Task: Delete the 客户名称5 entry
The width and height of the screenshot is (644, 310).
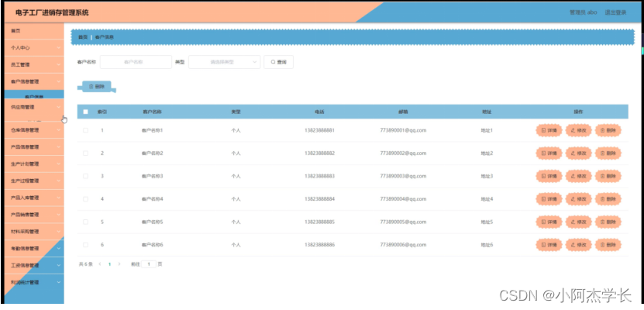Action: [608, 222]
